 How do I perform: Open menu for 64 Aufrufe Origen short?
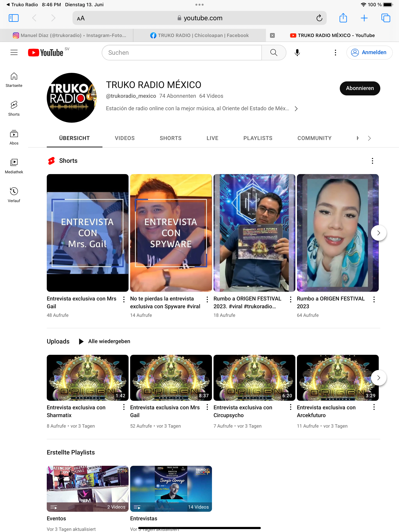pos(374,299)
